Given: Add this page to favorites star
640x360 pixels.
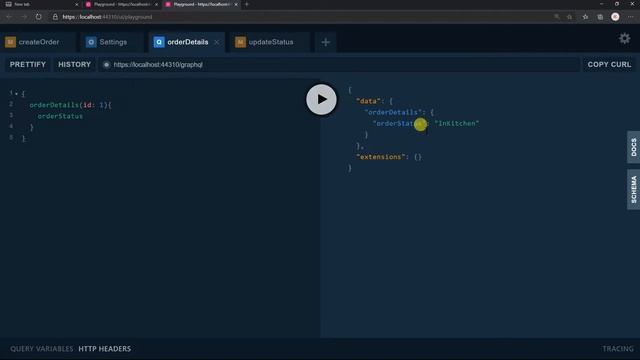Looking at the screenshot, I should tap(569, 17).
